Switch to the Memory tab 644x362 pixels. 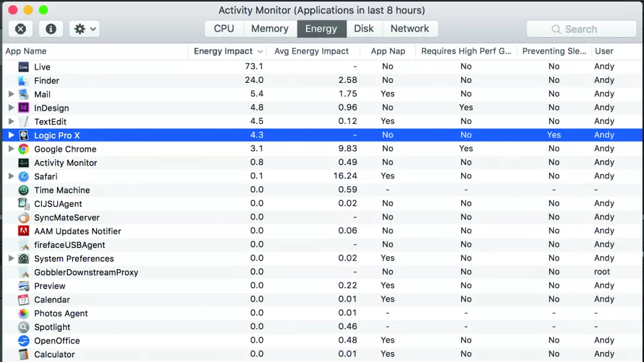[270, 29]
